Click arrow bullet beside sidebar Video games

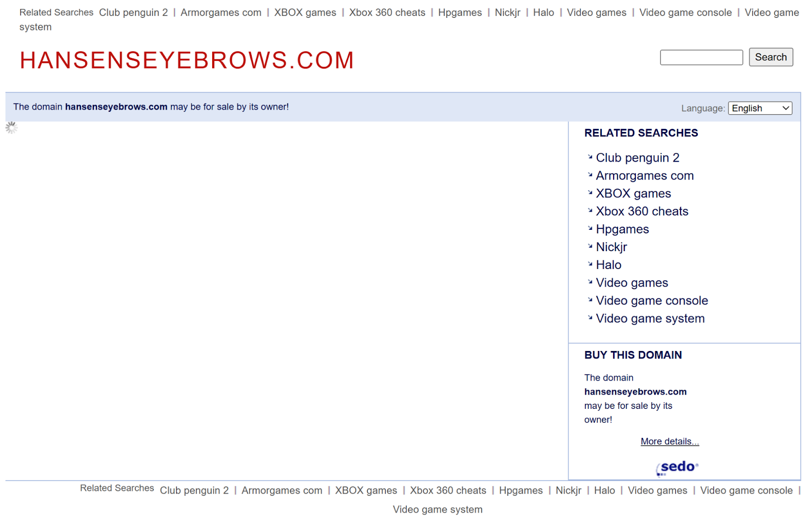pos(590,282)
